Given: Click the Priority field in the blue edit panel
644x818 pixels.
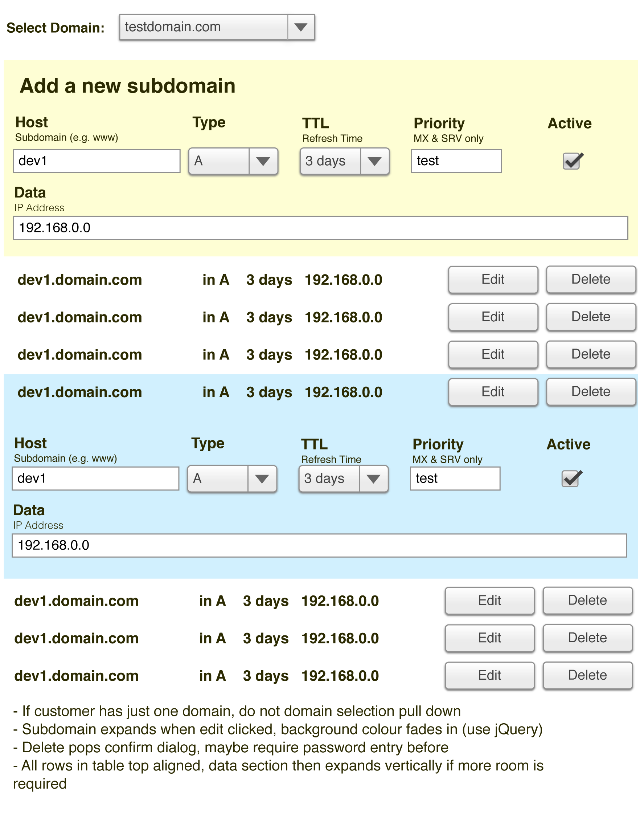Looking at the screenshot, I should click(455, 479).
